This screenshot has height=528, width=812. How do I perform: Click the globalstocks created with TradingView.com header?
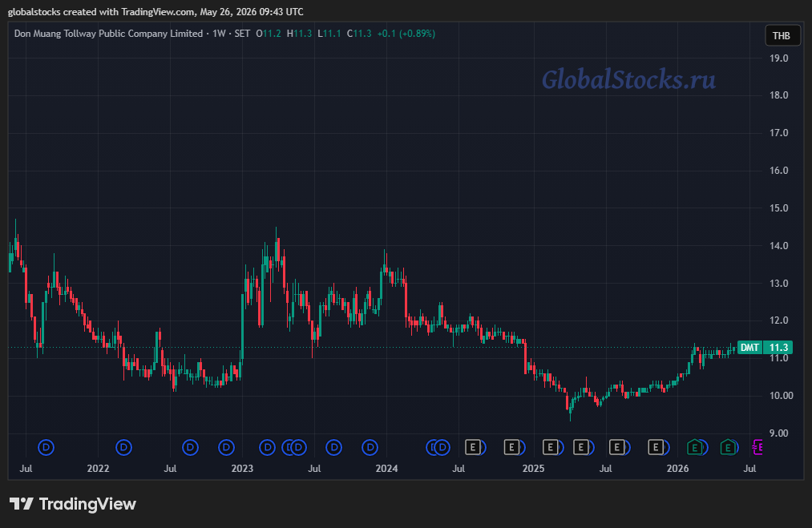tap(156, 12)
